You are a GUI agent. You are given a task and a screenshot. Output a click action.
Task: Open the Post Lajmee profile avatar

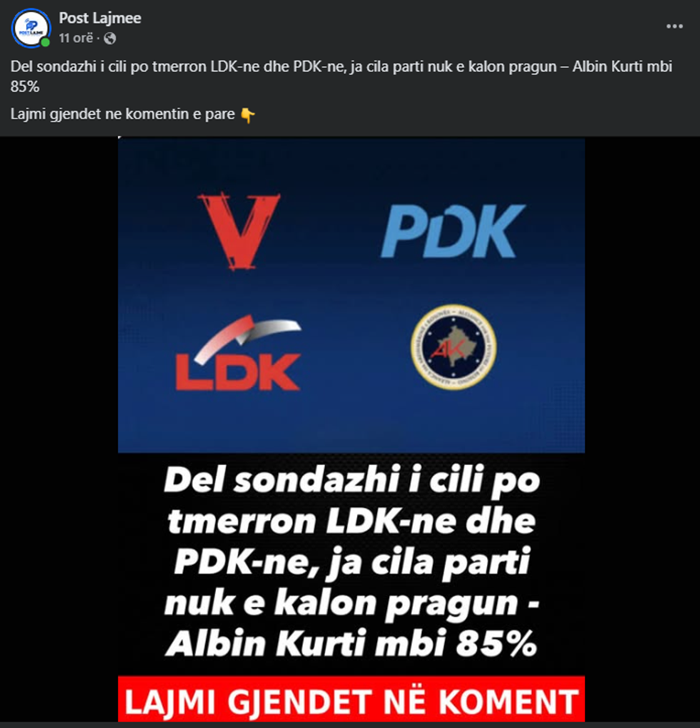click(x=31, y=28)
